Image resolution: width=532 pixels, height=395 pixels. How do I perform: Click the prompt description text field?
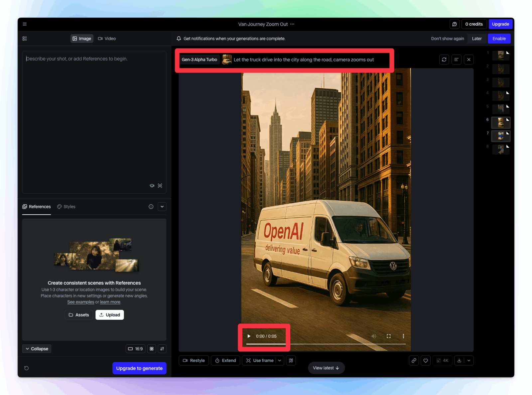pos(94,122)
